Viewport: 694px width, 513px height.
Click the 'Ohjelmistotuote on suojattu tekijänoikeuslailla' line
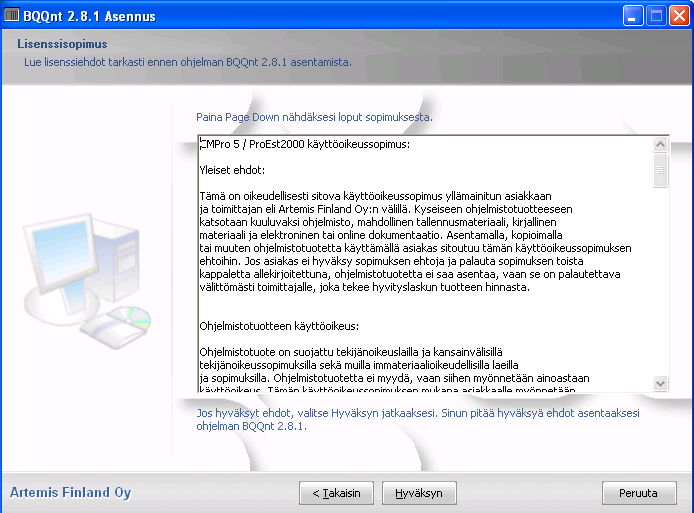351,352
